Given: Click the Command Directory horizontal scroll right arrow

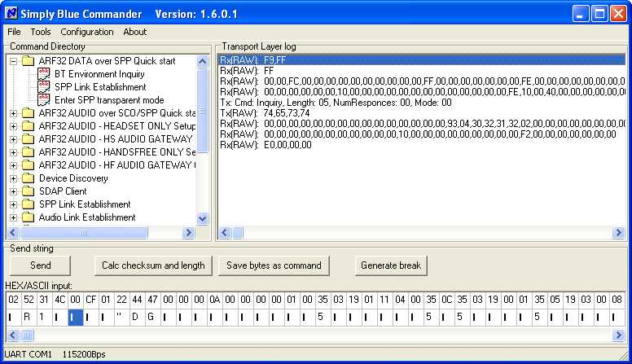Looking at the screenshot, I should click(x=188, y=233).
